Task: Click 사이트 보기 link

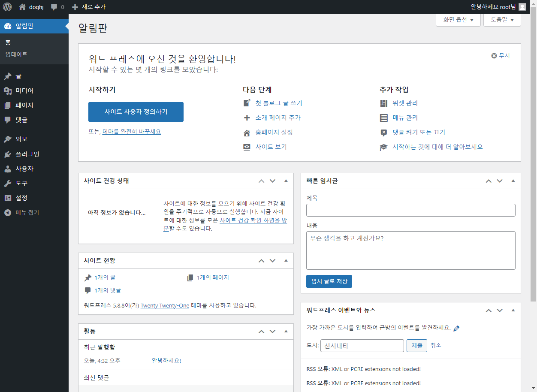Action: click(271, 147)
